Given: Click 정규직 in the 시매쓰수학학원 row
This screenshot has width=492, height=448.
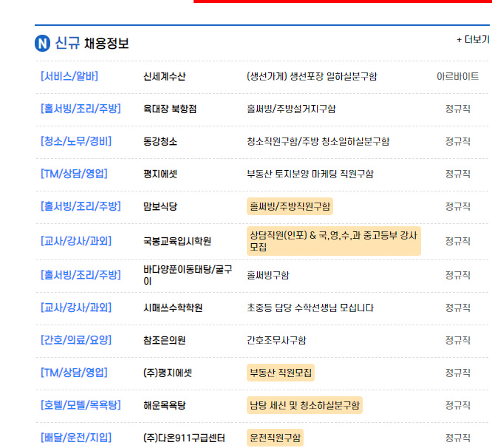Looking at the screenshot, I should 458,308.
